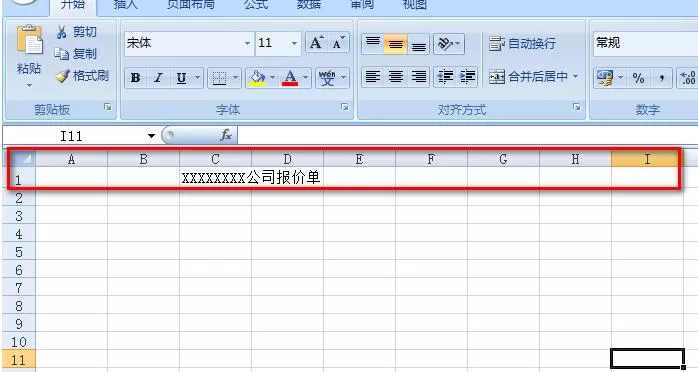Switch to the 插入 Insert tab
Viewport: 698px width, 372px height.
tap(126, 5)
